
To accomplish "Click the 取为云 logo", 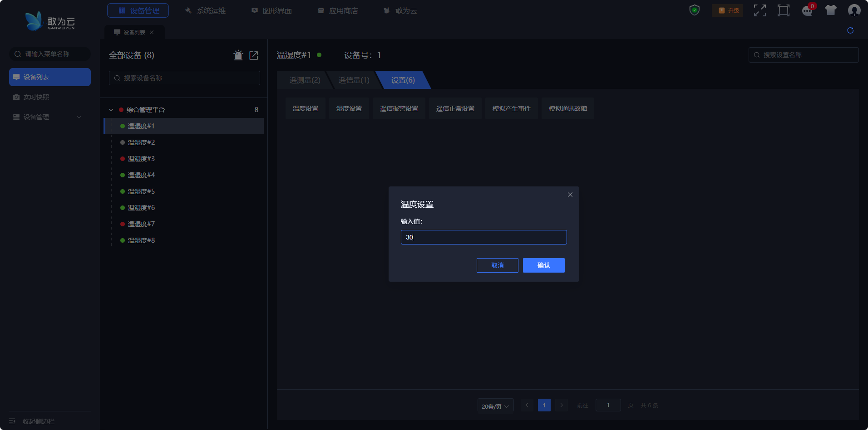I will [x=50, y=21].
